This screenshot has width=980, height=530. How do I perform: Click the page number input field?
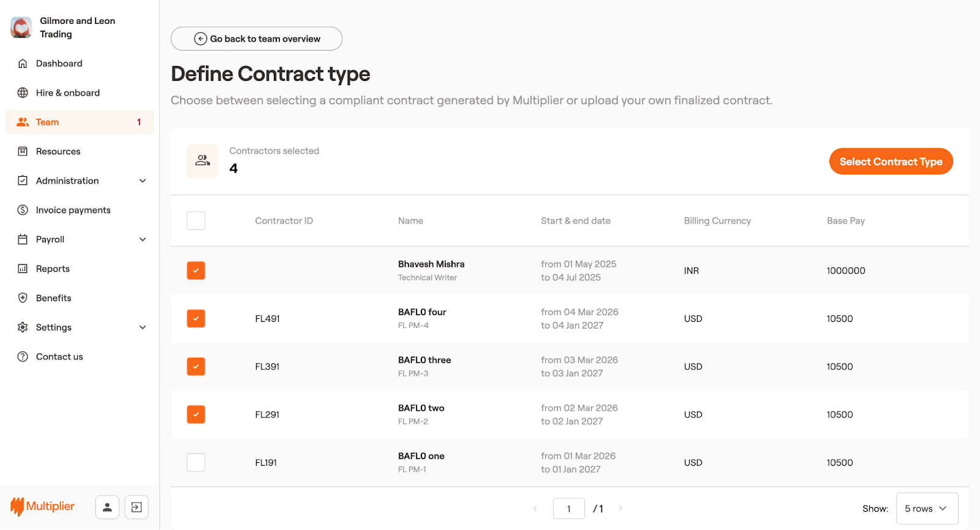(x=568, y=509)
